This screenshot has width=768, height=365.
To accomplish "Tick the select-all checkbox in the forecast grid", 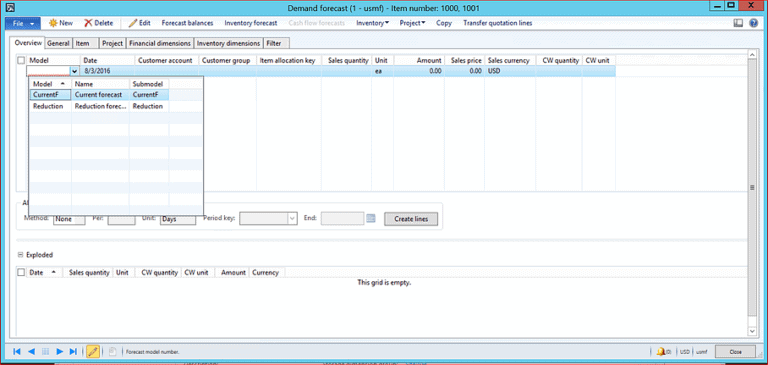I will (x=21, y=60).
